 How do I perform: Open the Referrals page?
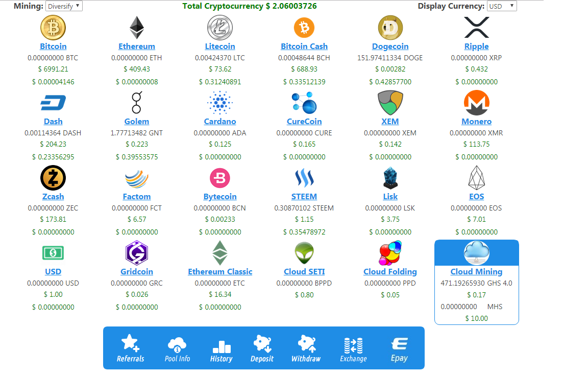pyautogui.click(x=130, y=348)
